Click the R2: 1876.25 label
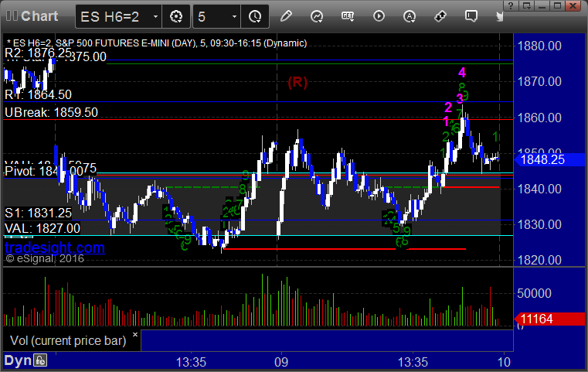 (38, 53)
